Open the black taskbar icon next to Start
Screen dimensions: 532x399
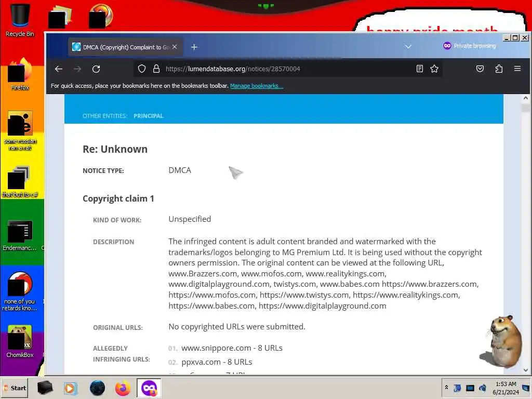tap(45, 388)
